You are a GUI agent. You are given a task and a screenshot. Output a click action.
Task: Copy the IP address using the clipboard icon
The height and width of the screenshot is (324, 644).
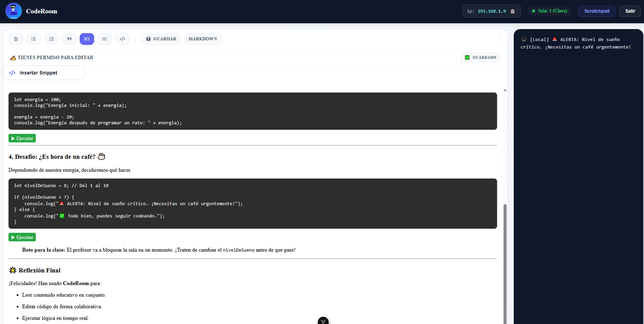coord(512,11)
